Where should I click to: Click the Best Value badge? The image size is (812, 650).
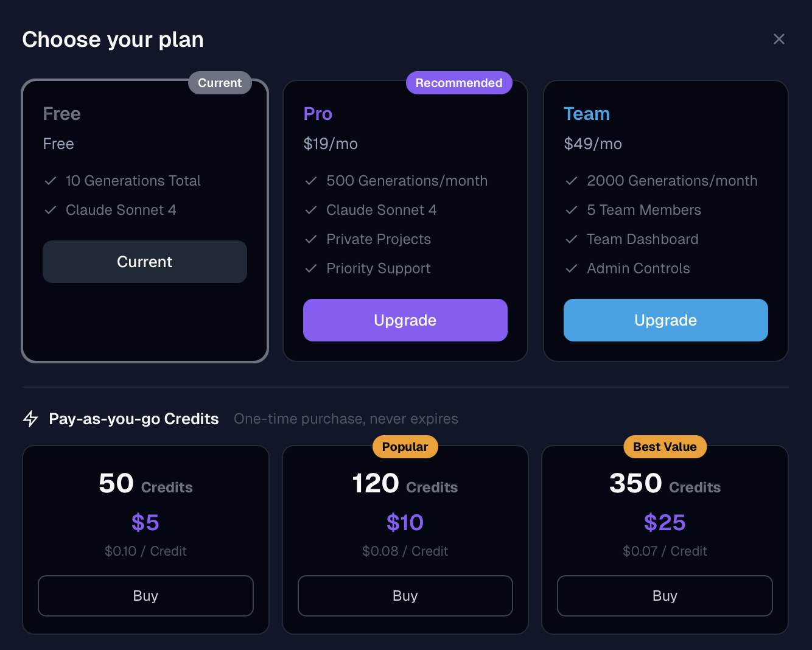click(665, 446)
